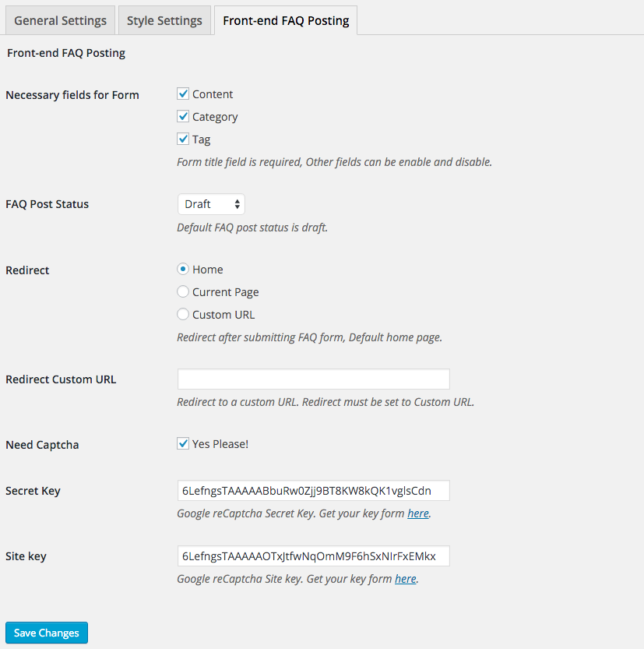Uncheck the Yes Please captcha checkbox
The image size is (644, 649).
pyautogui.click(x=184, y=444)
